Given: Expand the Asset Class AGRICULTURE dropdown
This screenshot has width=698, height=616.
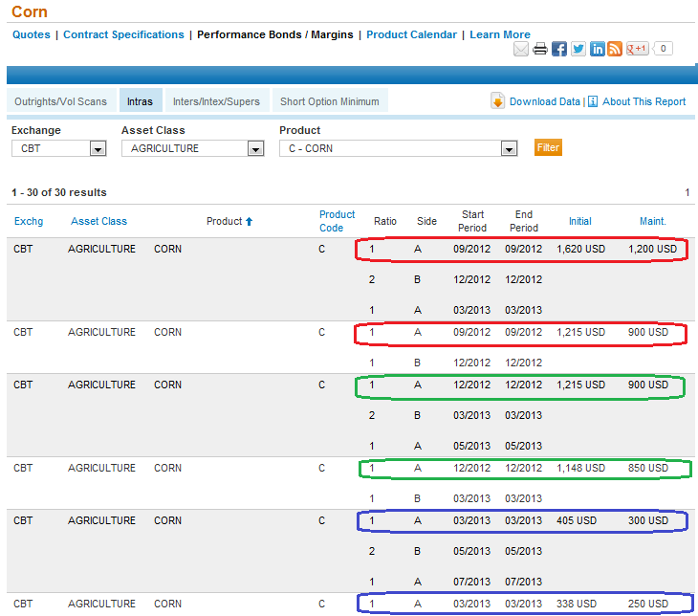Looking at the screenshot, I should 254,148.
